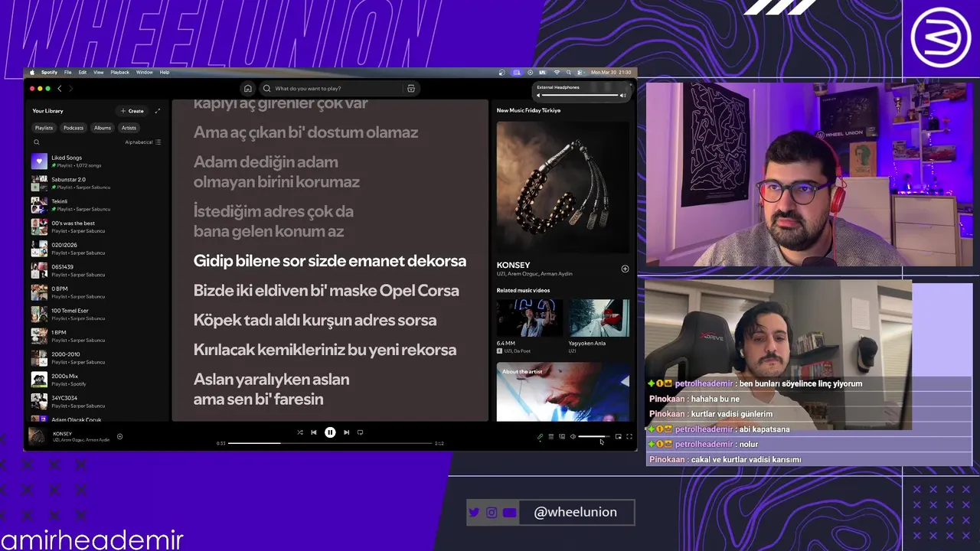This screenshot has height=551, width=980.
Task: Open the Apple menu
Action: 32,72
